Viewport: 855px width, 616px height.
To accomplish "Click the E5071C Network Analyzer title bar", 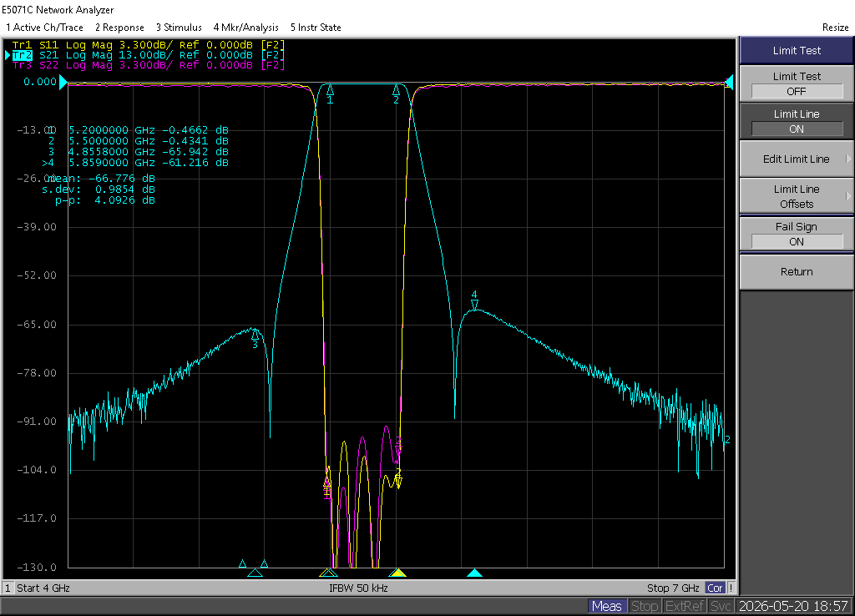I will click(58, 10).
